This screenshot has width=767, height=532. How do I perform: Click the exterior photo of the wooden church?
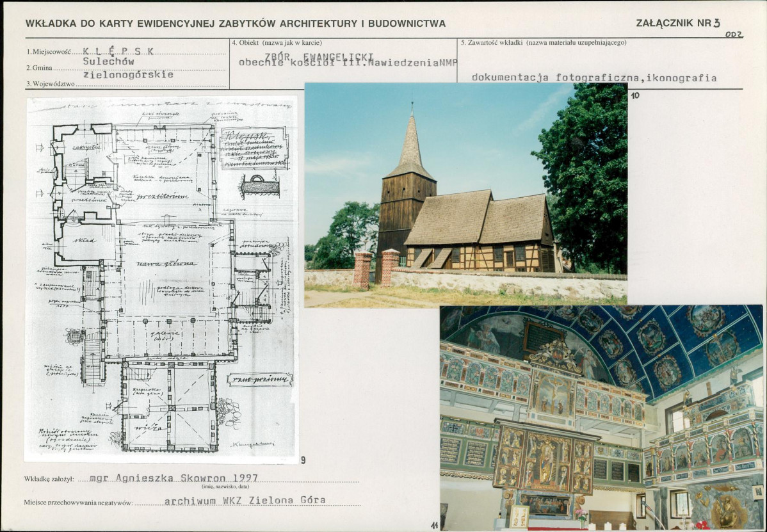(465, 195)
